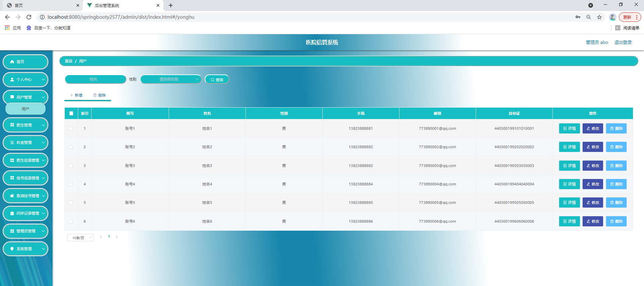Click the 更新 browser update button
Screen dimensions: 644x286
pyautogui.click(x=630, y=17)
